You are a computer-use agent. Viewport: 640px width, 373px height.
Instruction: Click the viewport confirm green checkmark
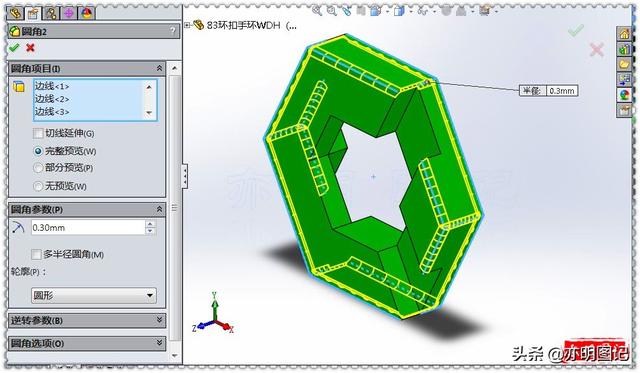coord(576,30)
